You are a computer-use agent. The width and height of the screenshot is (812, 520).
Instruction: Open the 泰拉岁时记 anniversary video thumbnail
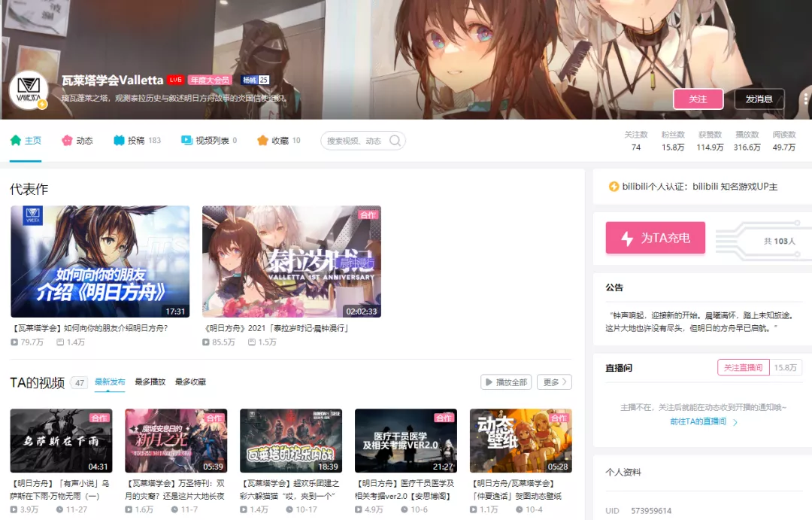292,261
